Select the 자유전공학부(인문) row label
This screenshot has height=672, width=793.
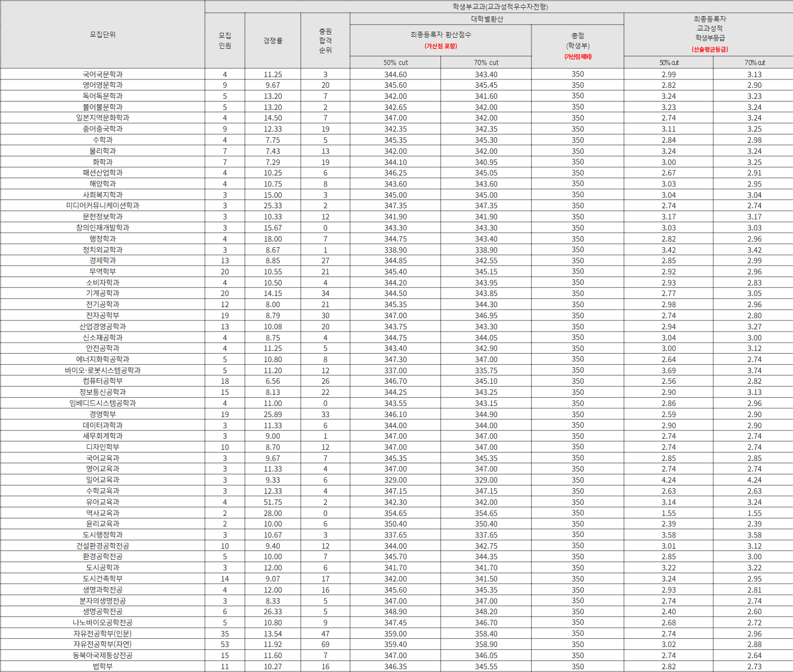tap(103, 634)
